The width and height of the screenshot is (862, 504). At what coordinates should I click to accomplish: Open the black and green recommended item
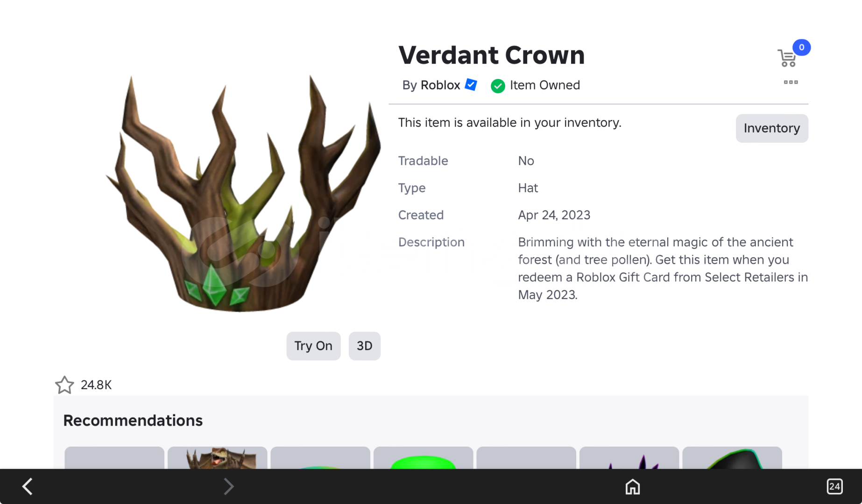coord(732,458)
